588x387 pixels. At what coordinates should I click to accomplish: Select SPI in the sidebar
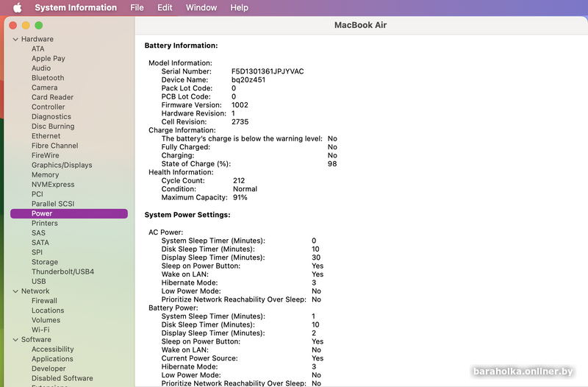[x=37, y=252]
